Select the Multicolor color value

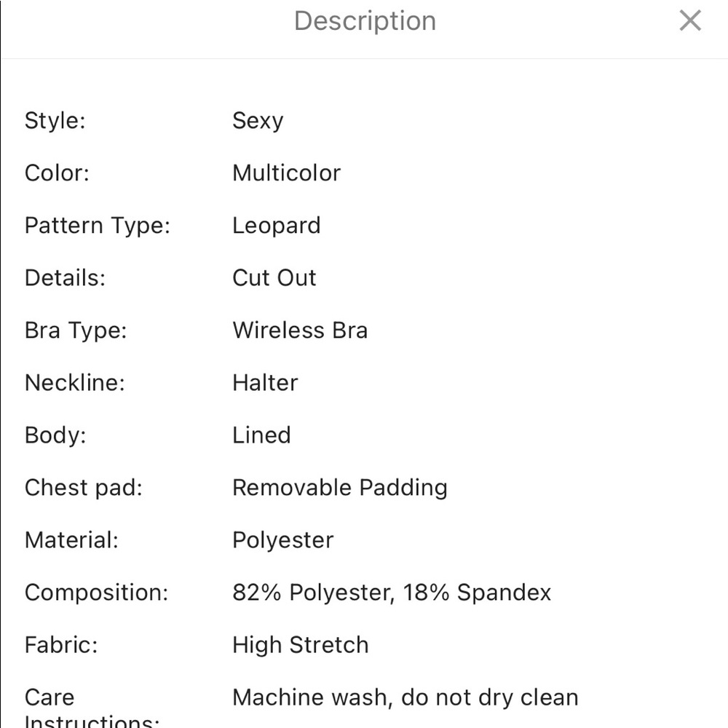(286, 173)
